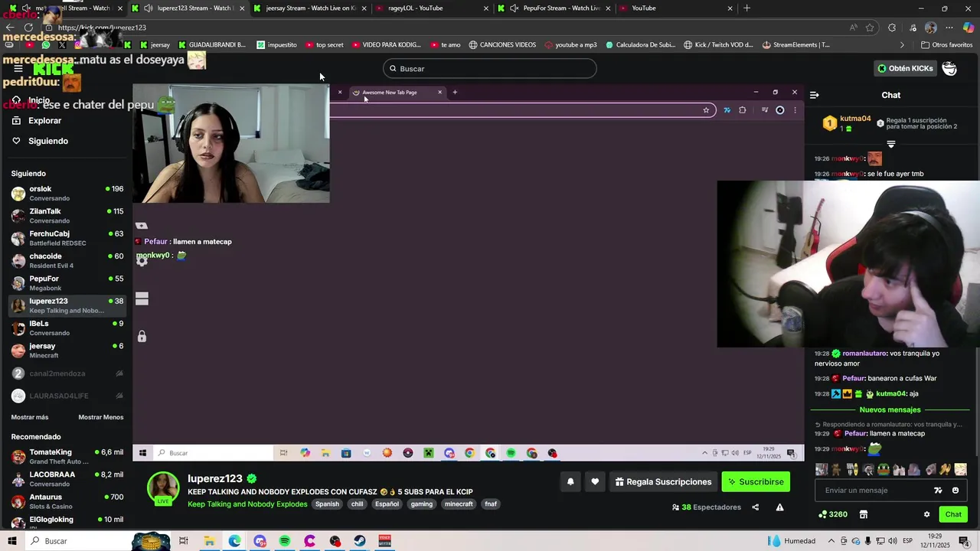The height and width of the screenshot is (551, 980).
Task: Open IBeLs channel in sidebar
Action: click(67, 328)
